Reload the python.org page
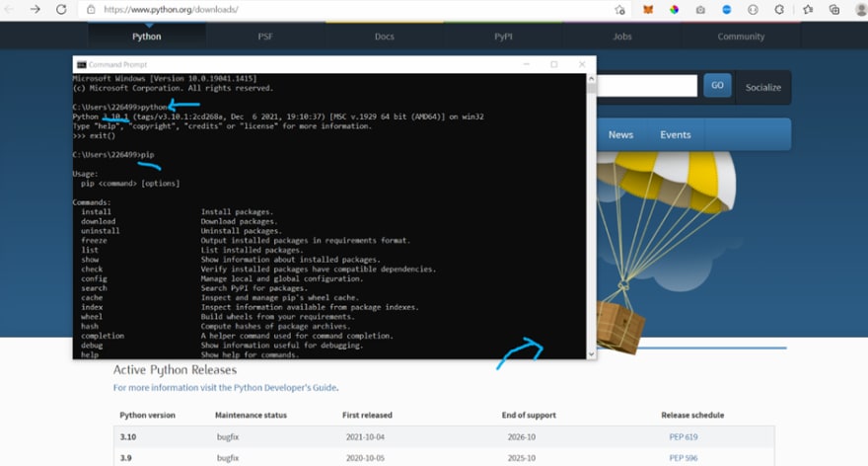The image size is (868, 466). click(x=61, y=10)
